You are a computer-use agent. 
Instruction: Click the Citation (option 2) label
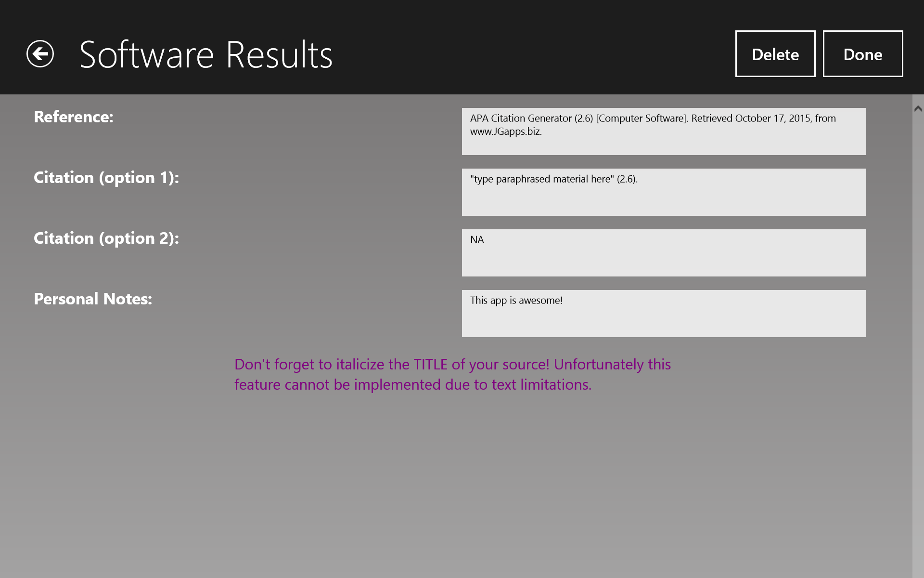click(106, 238)
